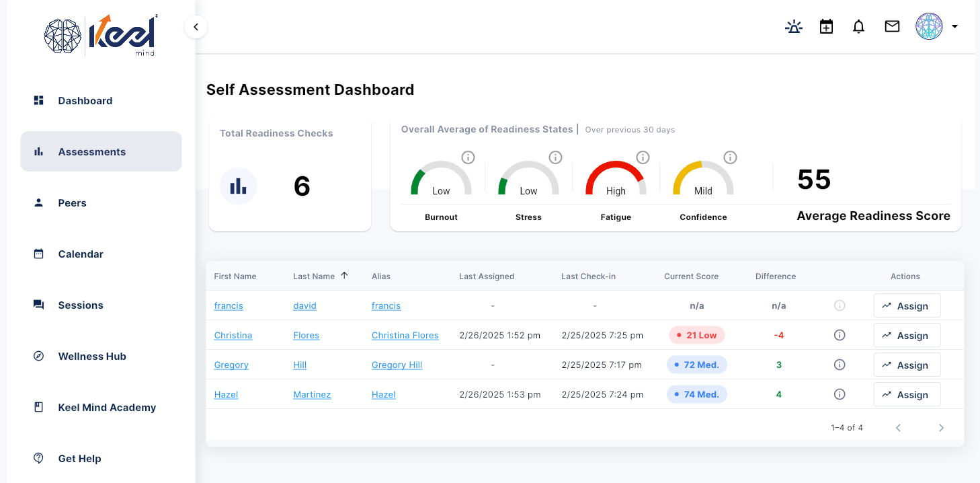Open the profile account dropdown arrow

955,26
